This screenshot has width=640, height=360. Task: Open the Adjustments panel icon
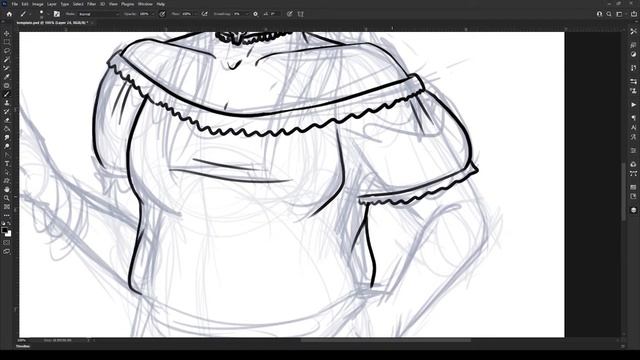coord(633,54)
